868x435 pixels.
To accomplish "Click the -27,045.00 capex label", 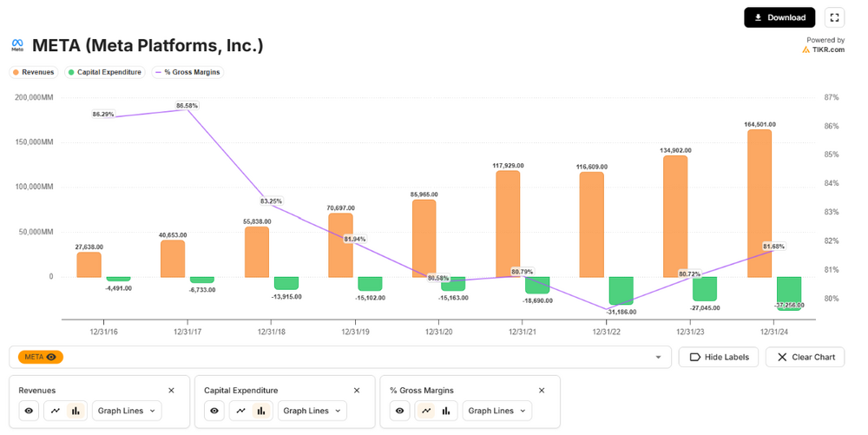I will [x=705, y=307].
